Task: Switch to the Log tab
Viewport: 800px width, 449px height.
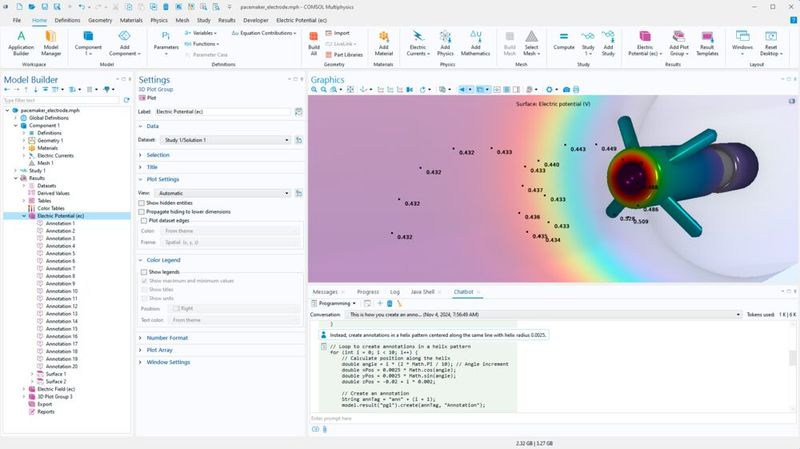Action: [x=395, y=292]
